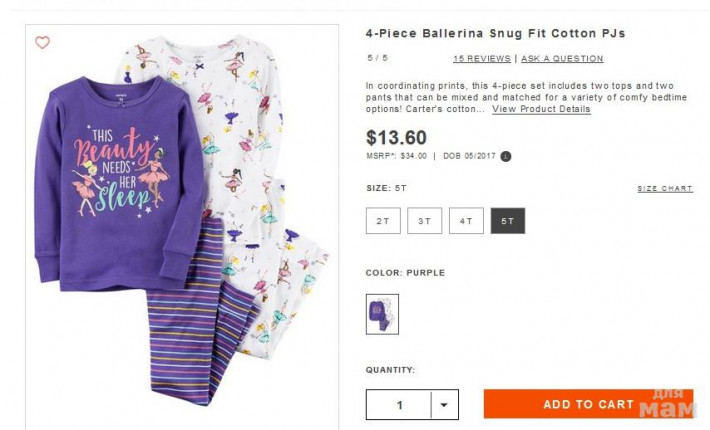Viewport: 710px width, 430px height.
Task: Choose the 3T size option
Action: click(x=424, y=221)
